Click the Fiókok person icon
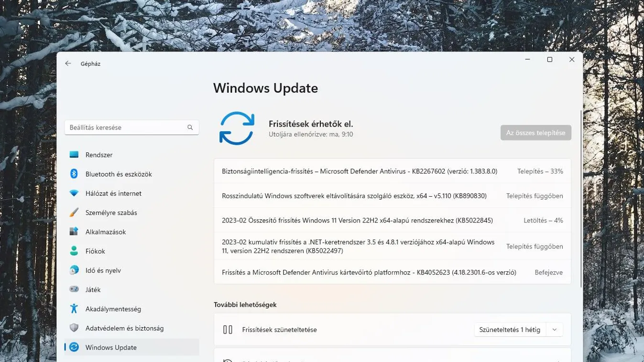The width and height of the screenshot is (644, 362). 74,251
